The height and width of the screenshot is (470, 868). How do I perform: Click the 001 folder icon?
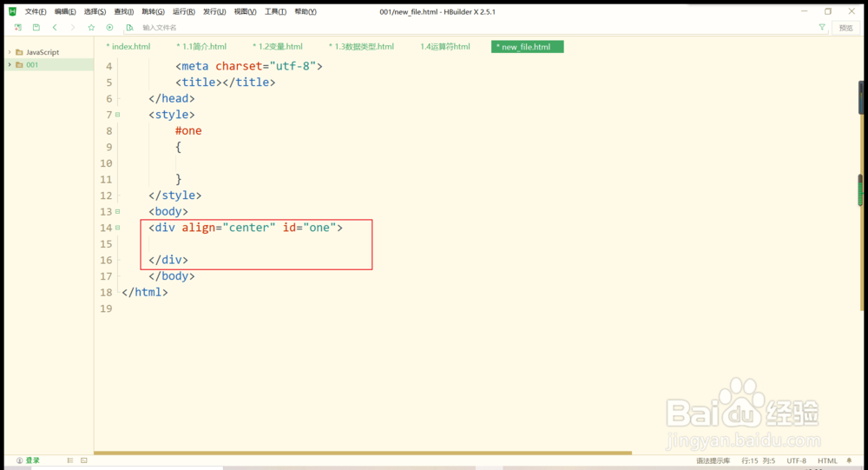pyautogui.click(x=19, y=65)
